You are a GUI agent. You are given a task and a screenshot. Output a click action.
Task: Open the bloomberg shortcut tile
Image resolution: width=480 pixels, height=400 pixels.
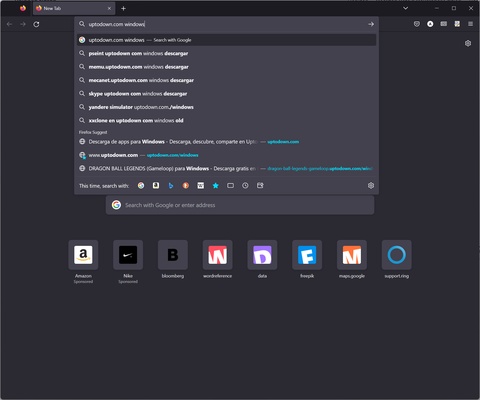coord(173,255)
